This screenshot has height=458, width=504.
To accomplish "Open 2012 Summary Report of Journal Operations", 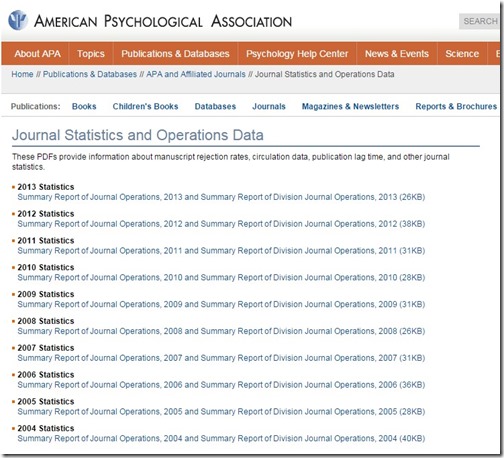I will point(221,224).
